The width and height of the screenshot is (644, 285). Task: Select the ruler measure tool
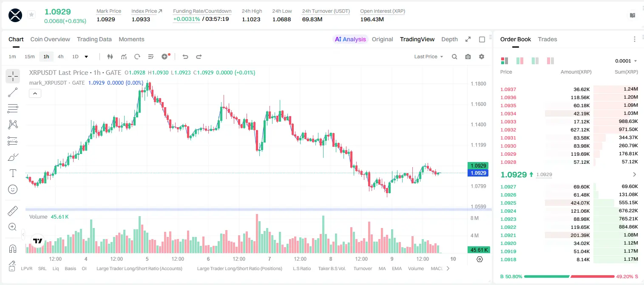(13, 211)
